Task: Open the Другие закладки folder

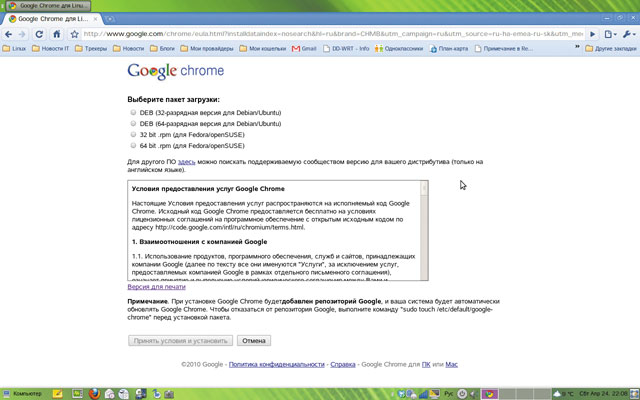Action: point(611,49)
